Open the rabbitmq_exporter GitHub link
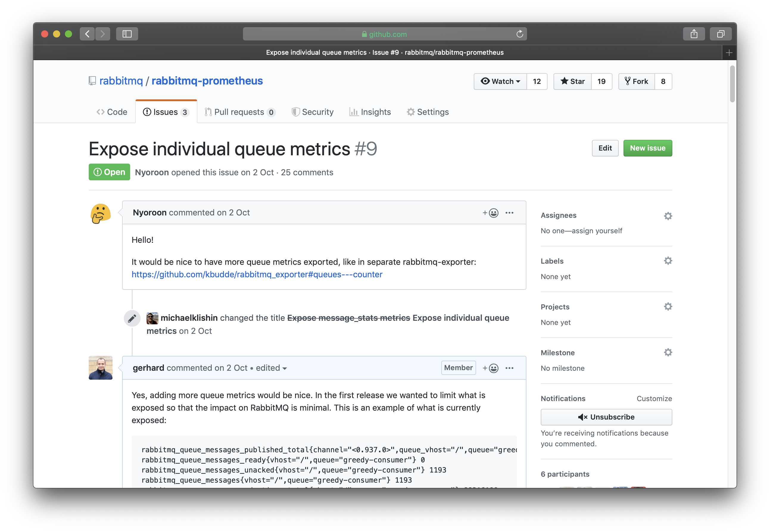 pos(257,274)
